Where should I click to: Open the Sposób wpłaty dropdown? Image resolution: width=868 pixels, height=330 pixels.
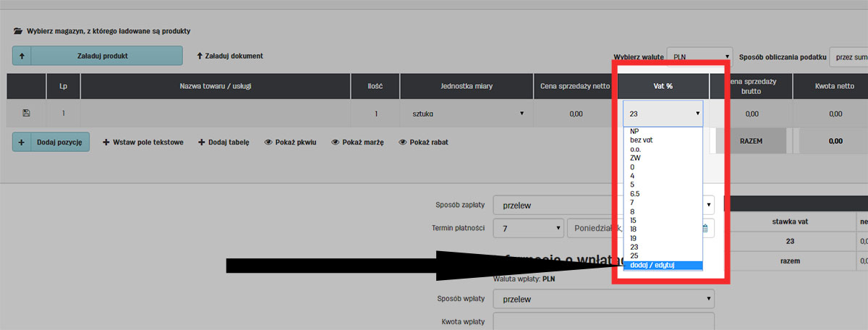[x=603, y=299]
